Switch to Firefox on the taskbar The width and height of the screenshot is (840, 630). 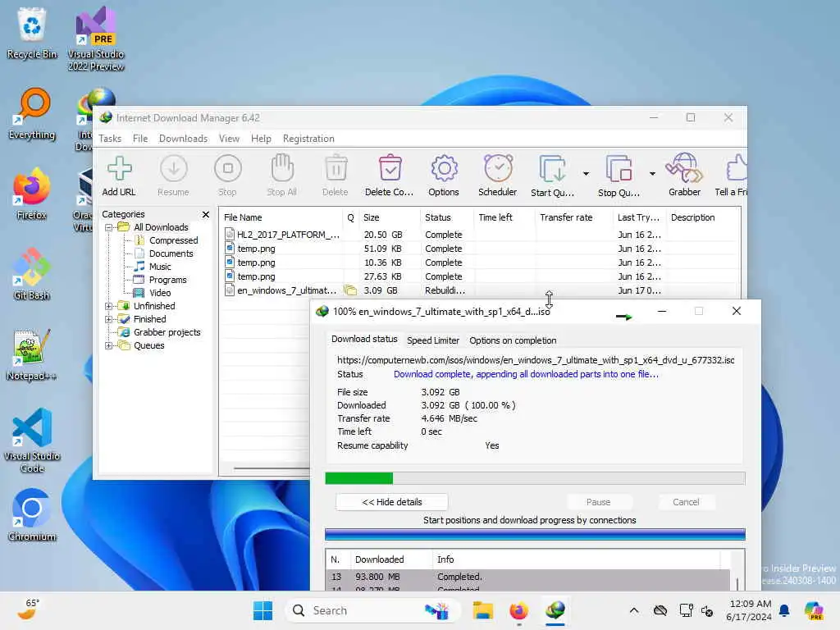518,610
